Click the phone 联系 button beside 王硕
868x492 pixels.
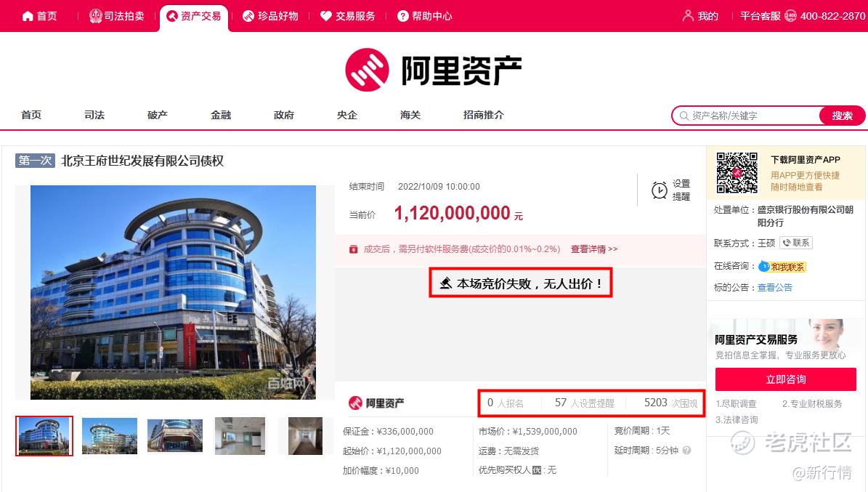795,243
